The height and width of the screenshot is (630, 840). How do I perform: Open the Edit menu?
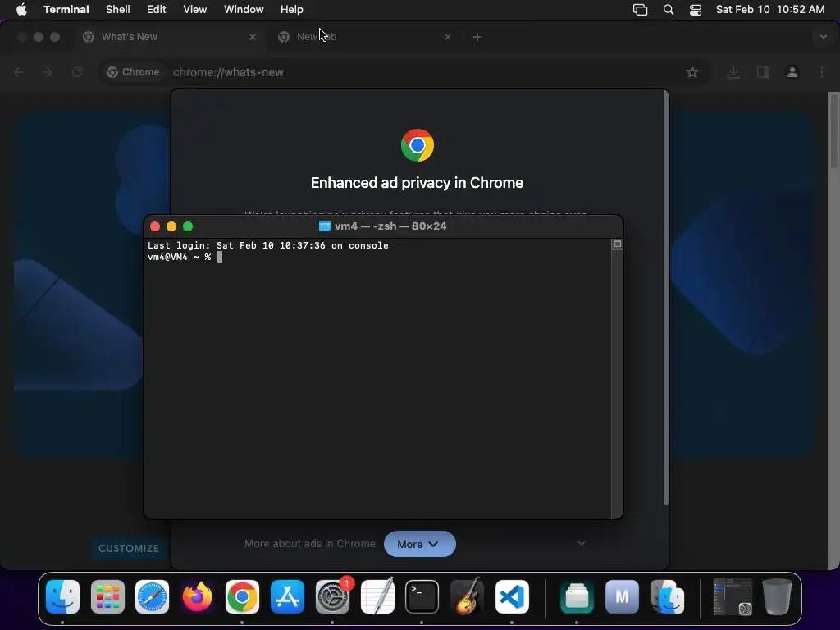(x=157, y=9)
